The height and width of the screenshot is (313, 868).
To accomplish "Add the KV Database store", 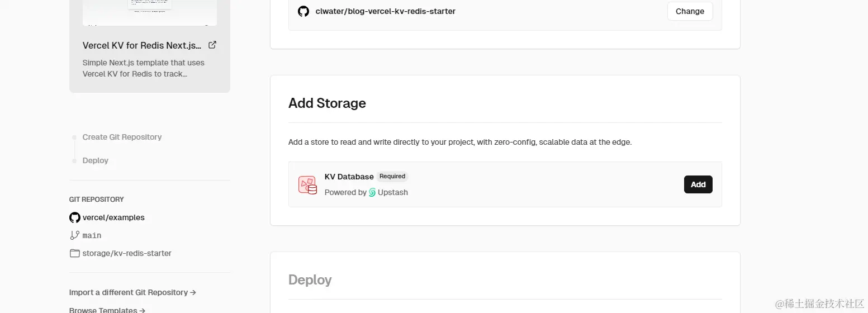I will (x=698, y=184).
